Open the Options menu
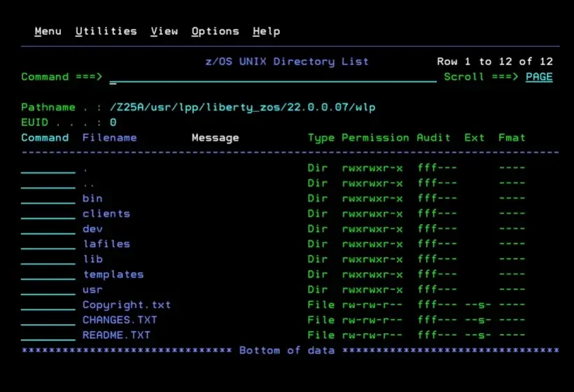Viewport: 574px width, 392px height. pyautogui.click(x=216, y=31)
